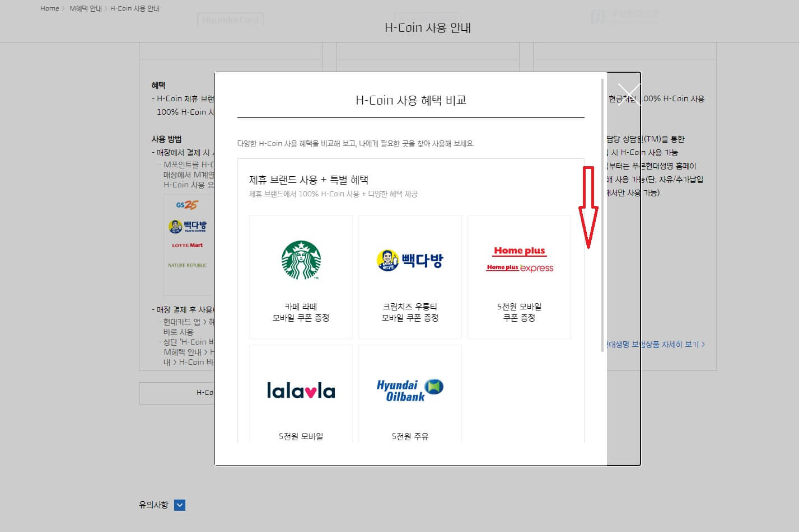The width and height of the screenshot is (799, 532).
Task: Click the H-Coin 사용 안내 page title
Action: (428, 27)
